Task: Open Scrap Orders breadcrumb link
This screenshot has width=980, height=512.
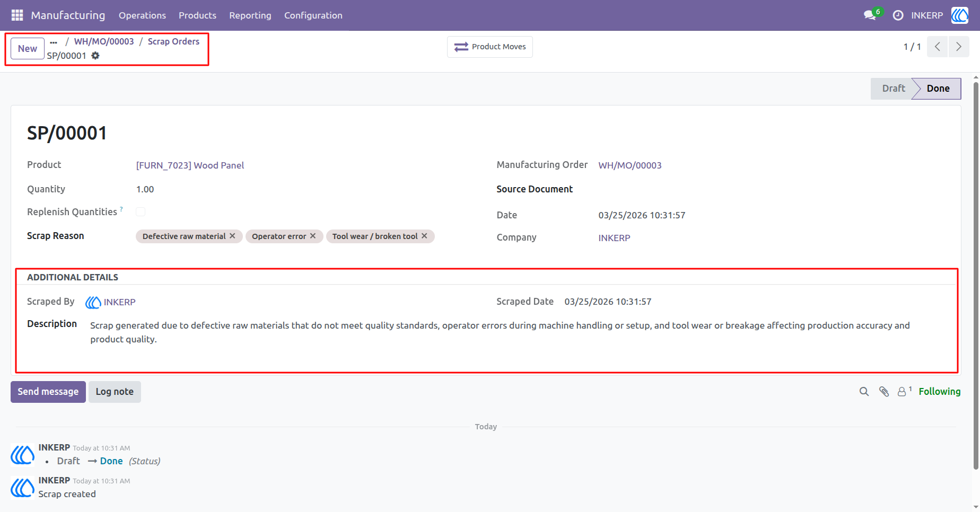Action: (x=173, y=41)
